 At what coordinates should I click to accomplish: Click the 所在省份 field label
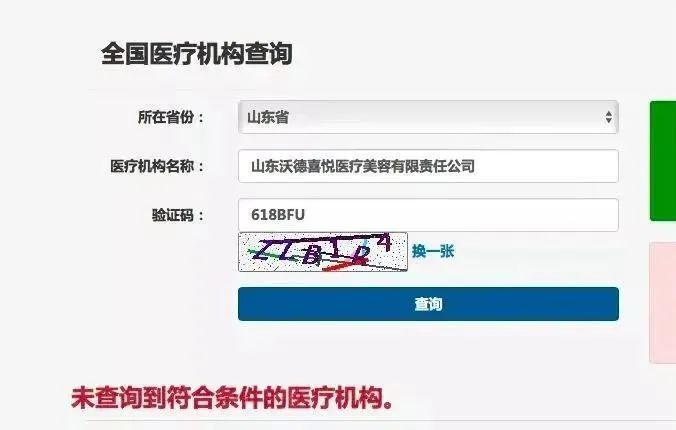tap(171, 117)
